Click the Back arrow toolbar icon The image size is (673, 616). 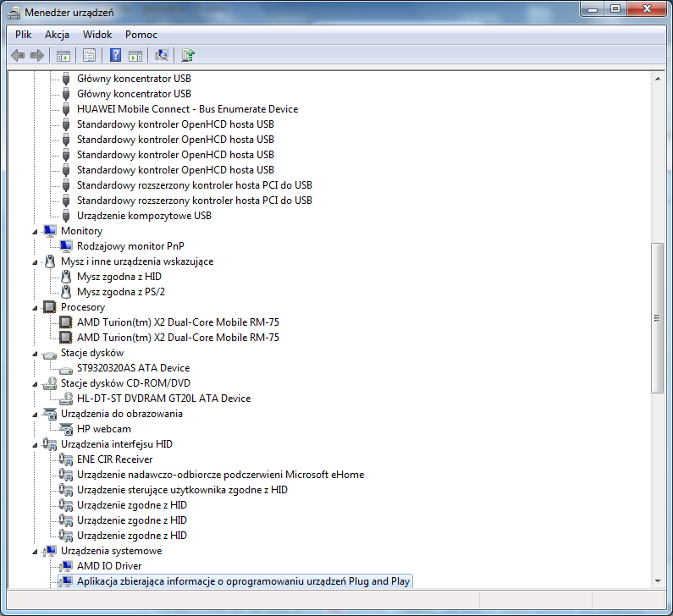click(18, 55)
